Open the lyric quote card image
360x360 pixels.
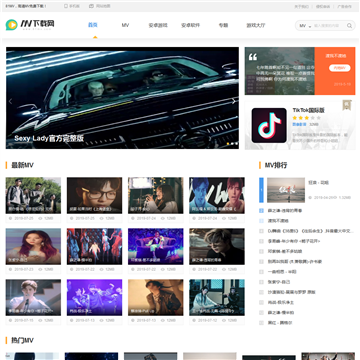click(280, 71)
